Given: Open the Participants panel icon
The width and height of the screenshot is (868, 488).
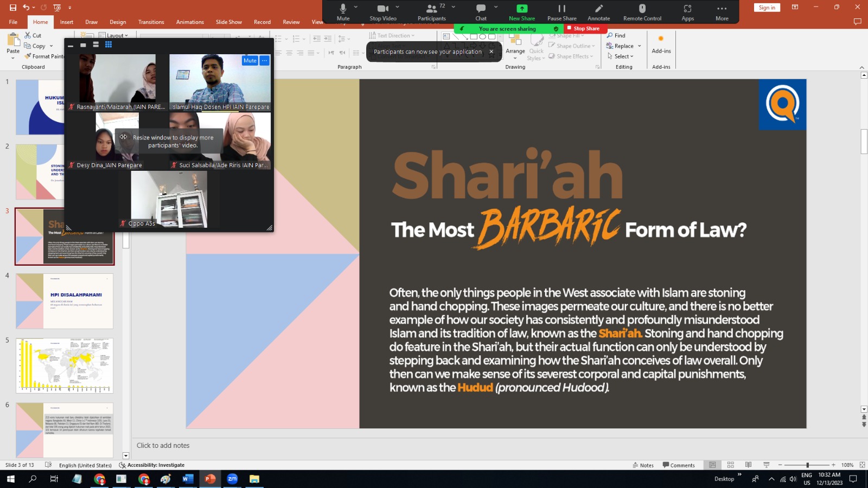Looking at the screenshot, I should click(x=431, y=9).
